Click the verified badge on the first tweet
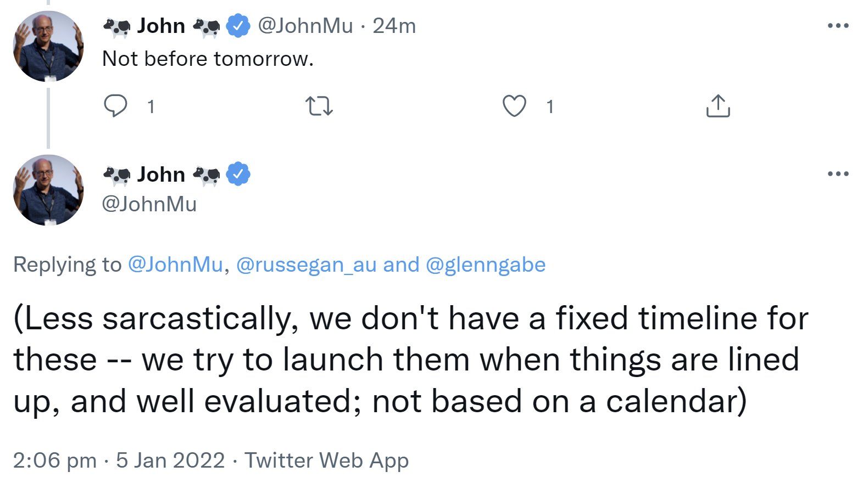 pyautogui.click(x=238, y=26)
